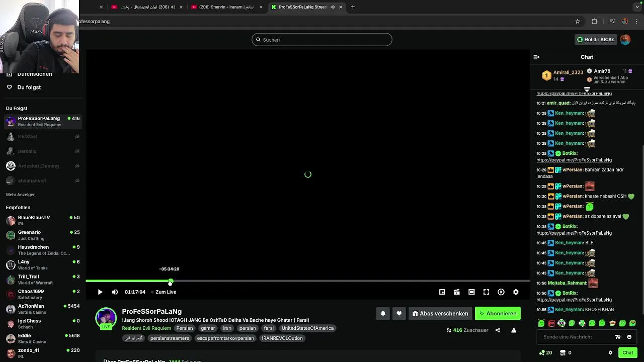
Task: Open the user profile avatar on Kick
Action: [x=625, y=40]
